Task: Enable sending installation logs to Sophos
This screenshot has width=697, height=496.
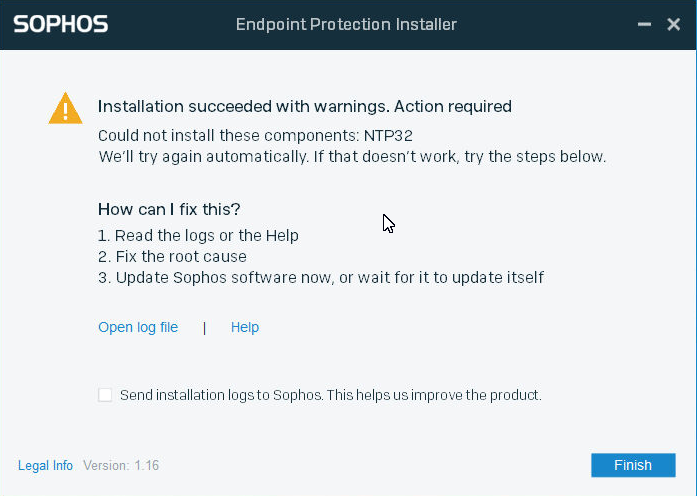Action: 105,395
